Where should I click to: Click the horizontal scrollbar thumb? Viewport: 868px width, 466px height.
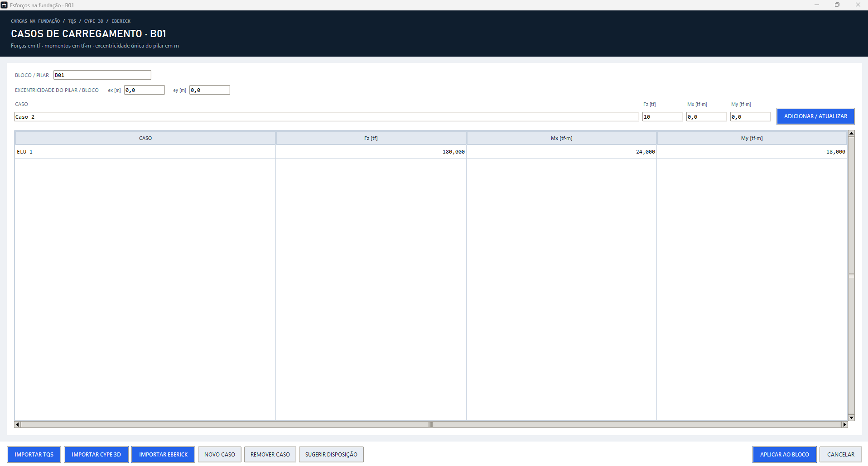point(431,424)
